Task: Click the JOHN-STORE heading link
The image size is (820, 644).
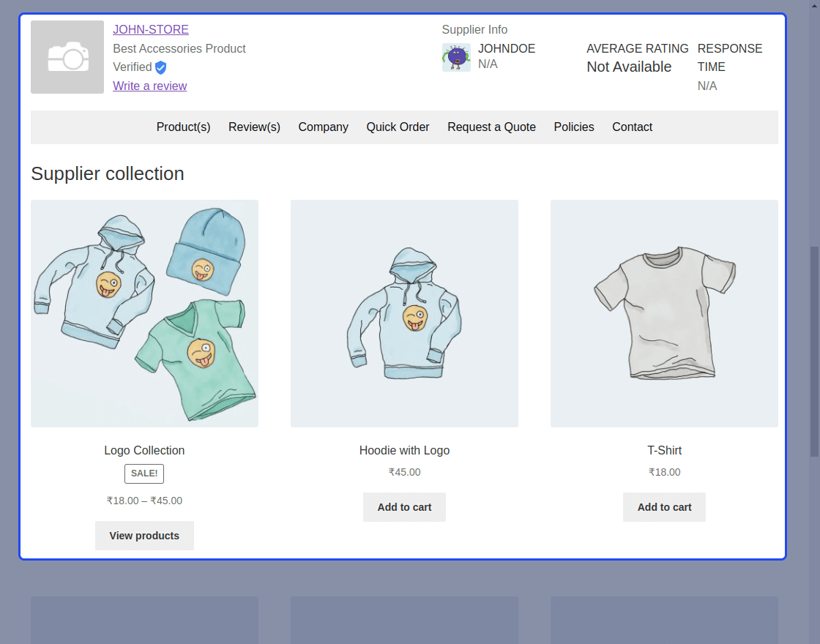Action: coord(150,29)
